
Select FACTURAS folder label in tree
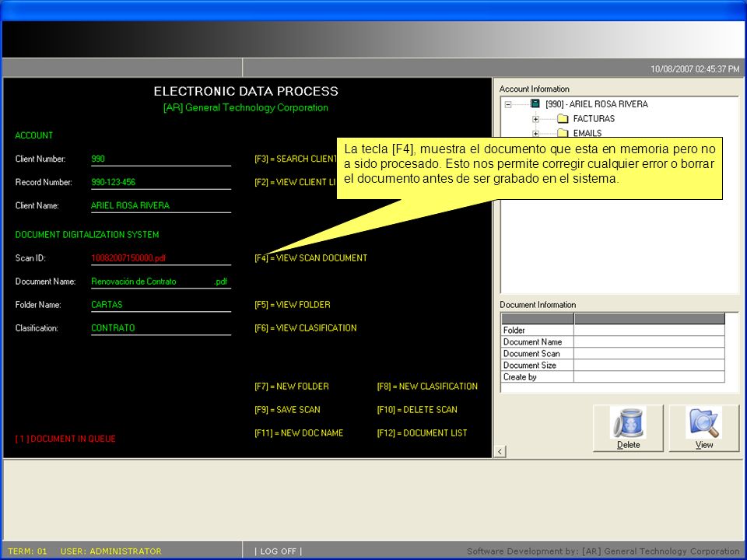[594, 118]
